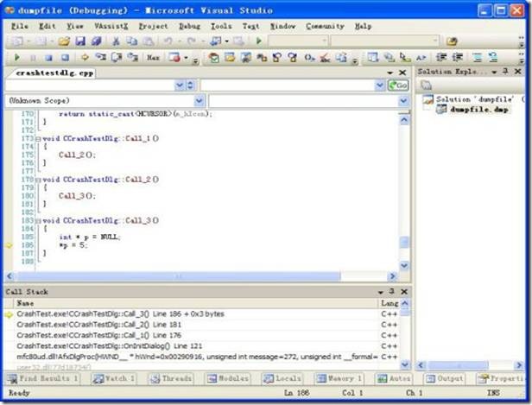The height and width of the screenshot is (405, 532).
Task: Click the Show Next Statement arrow icon
Action: coord(85,58)
